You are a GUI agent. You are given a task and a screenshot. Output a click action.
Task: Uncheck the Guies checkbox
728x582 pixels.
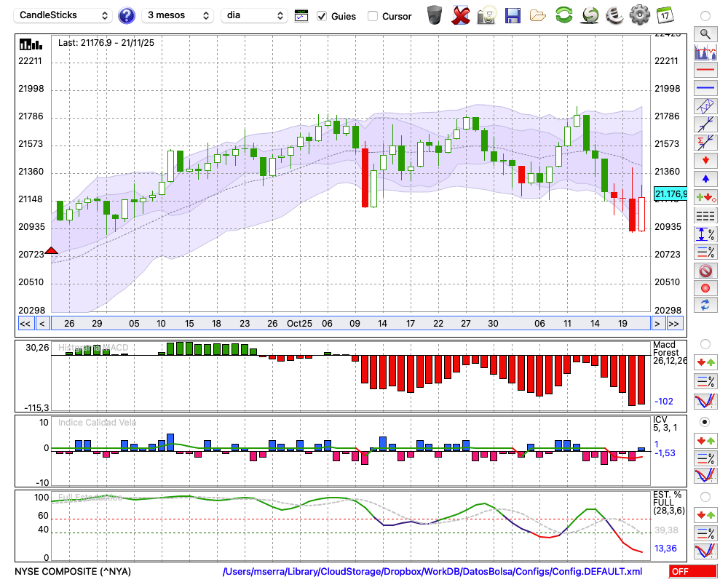(321, 16)
